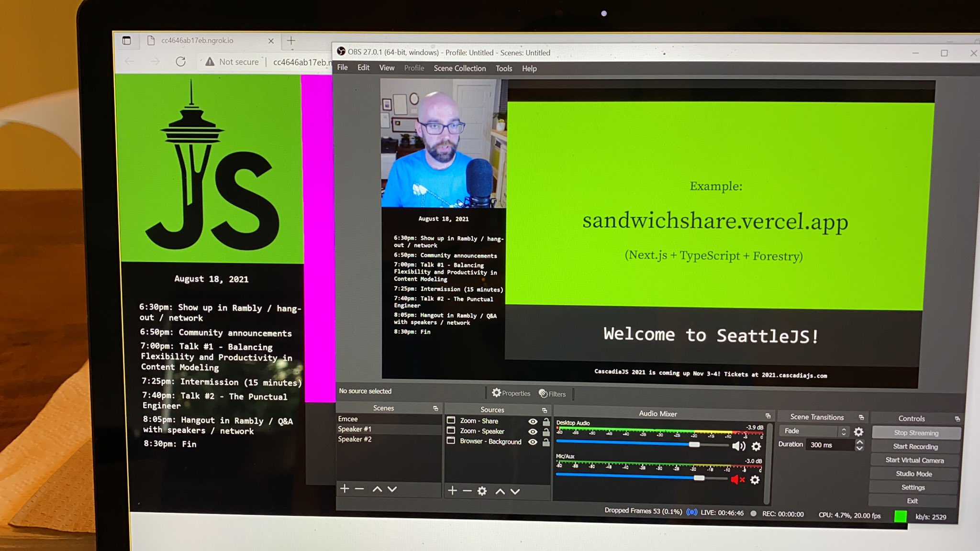This screenshot has height=551, width=980.
Task: Select the Emcee scene
Action: tap(388, 419)
